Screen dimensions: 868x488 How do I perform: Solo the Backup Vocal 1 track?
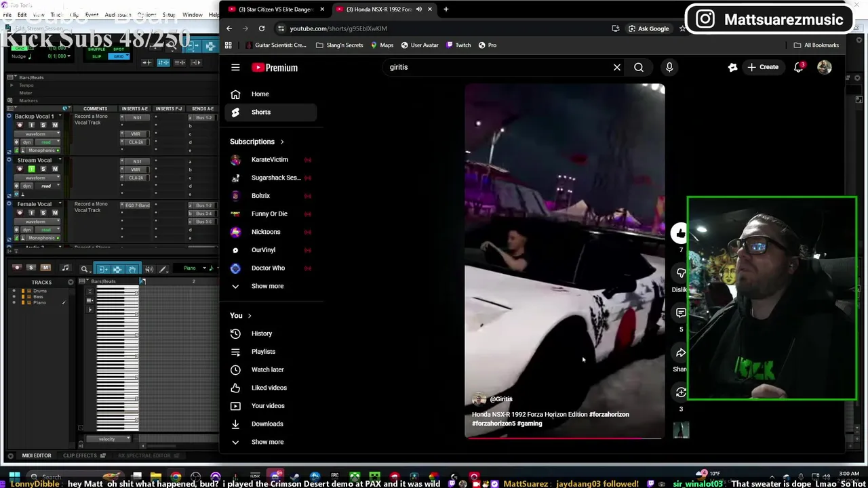[43, 125]
